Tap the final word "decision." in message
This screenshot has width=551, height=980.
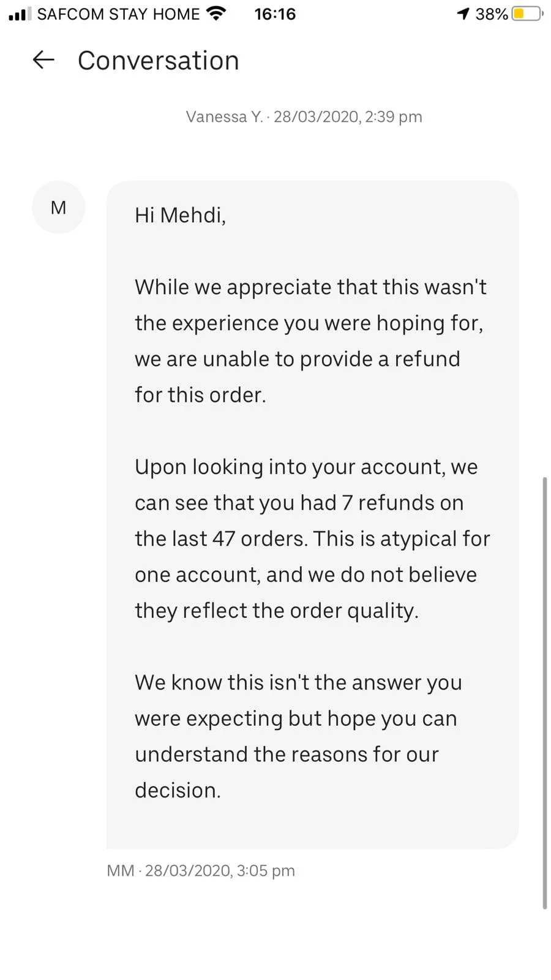click(x=178, y=790)
